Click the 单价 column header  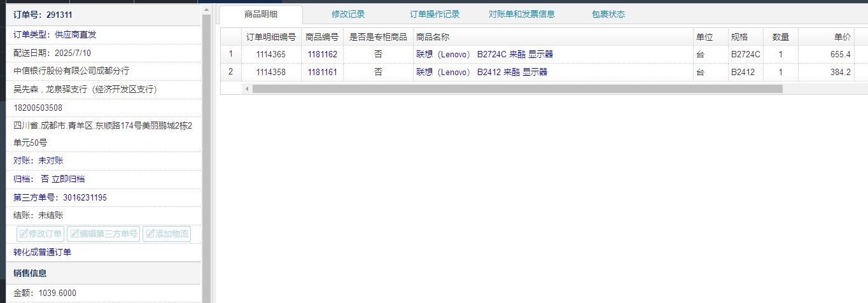pyautogui.click(x=826, y=37)
